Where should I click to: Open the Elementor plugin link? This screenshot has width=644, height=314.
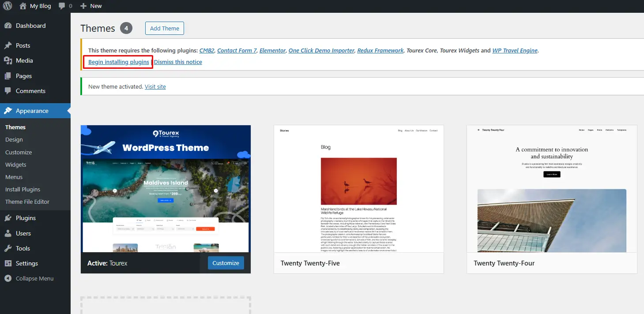click(273, 50)
